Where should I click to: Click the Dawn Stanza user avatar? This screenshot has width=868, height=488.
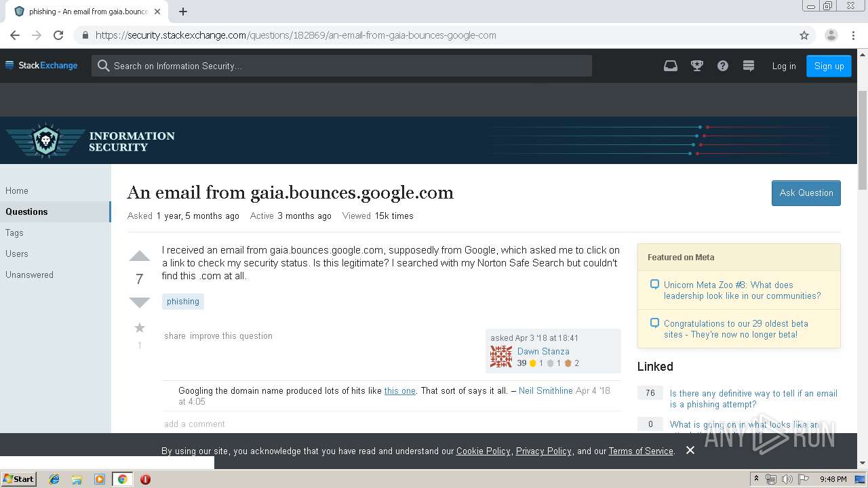pyautogui.click(x=501, y=357)
